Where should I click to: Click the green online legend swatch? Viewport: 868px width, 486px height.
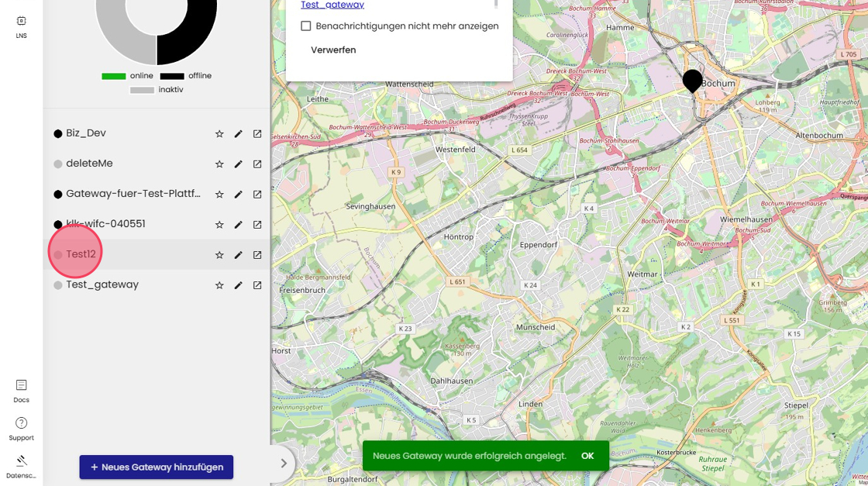click(114, 76)
